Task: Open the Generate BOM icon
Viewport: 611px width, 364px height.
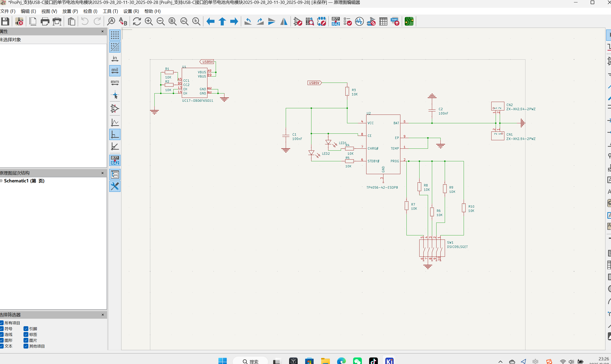Action: [x=395, y=22]
